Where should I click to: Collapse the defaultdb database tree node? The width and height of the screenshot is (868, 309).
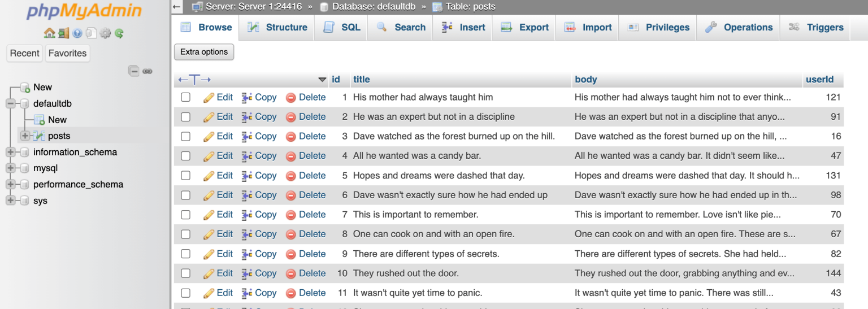(11, 103)
